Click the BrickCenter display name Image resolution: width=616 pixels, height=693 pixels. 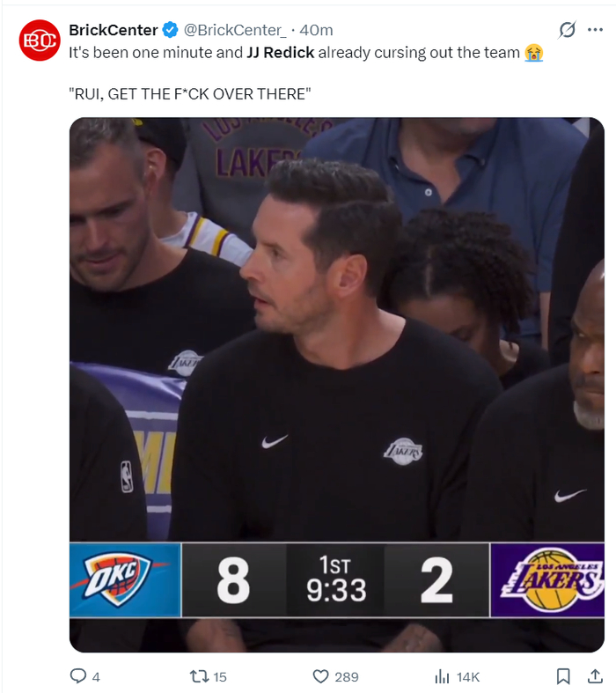click(114, 31)
